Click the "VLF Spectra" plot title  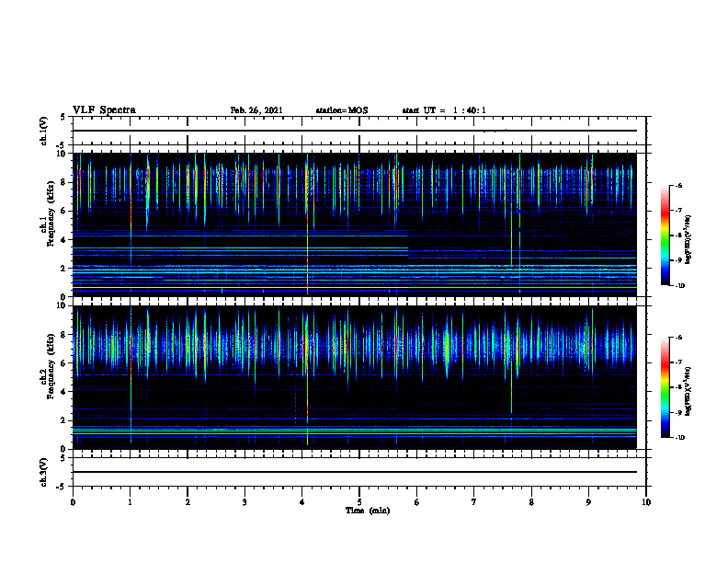(x=104, y=110)
